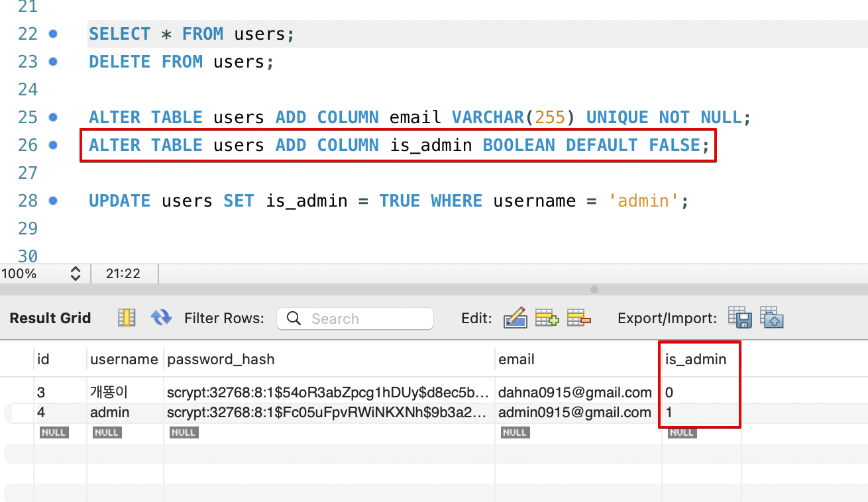This screenshot has height=502, width=868.
Task: Click password hash cell starting scrypt:32768:8:1$54oR3
Action: tap(329, 393)
